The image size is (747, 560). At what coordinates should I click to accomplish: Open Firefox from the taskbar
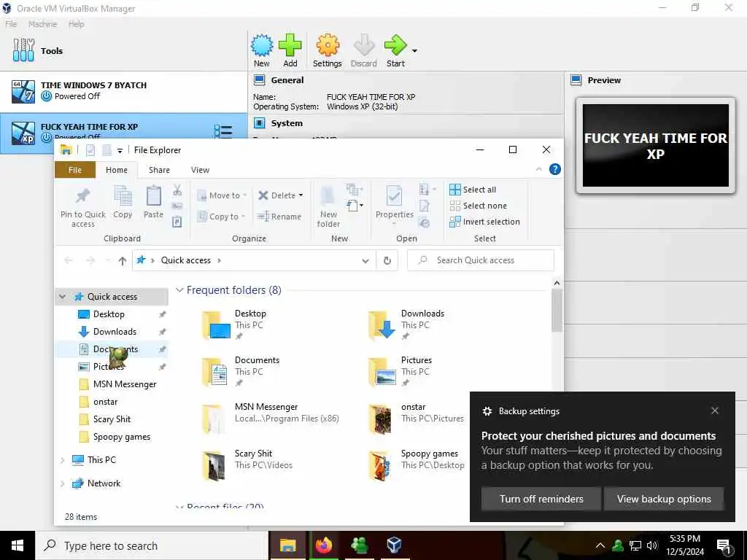(x=323, y=545)
